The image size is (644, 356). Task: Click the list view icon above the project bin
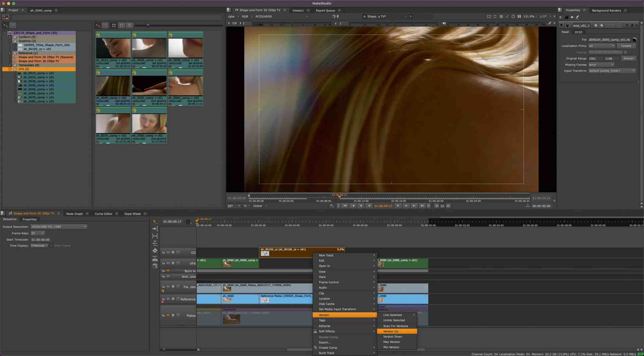coord(129,25)
